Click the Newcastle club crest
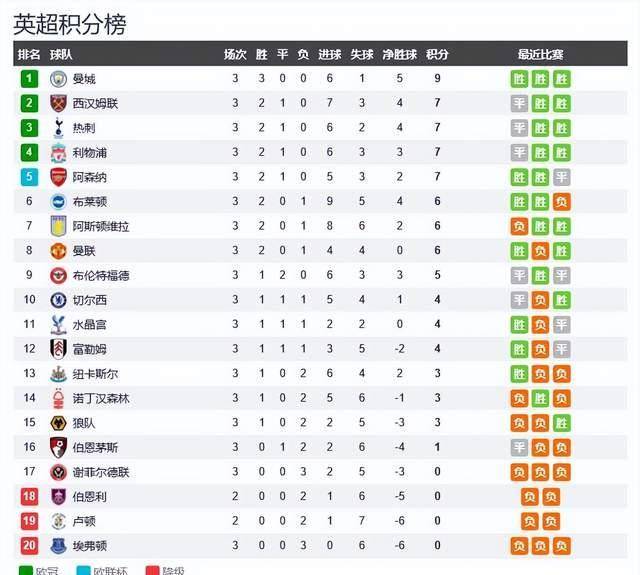 (x=58, y=374)
